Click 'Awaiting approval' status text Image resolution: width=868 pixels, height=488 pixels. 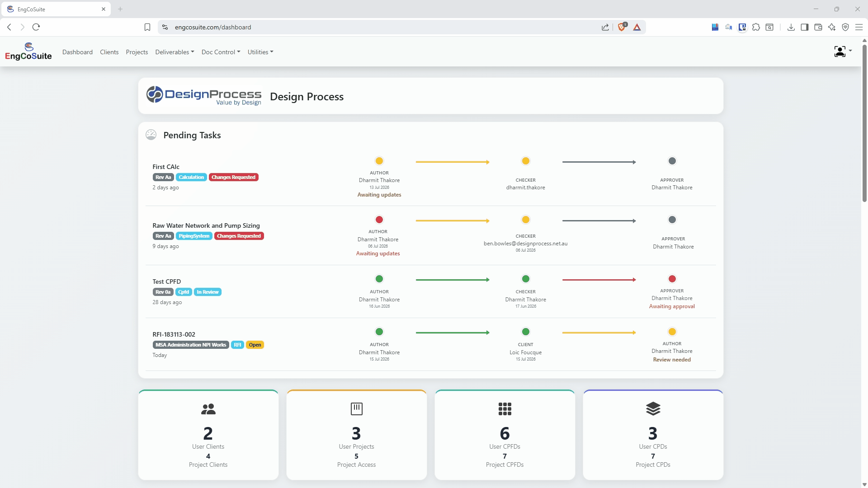672,306
